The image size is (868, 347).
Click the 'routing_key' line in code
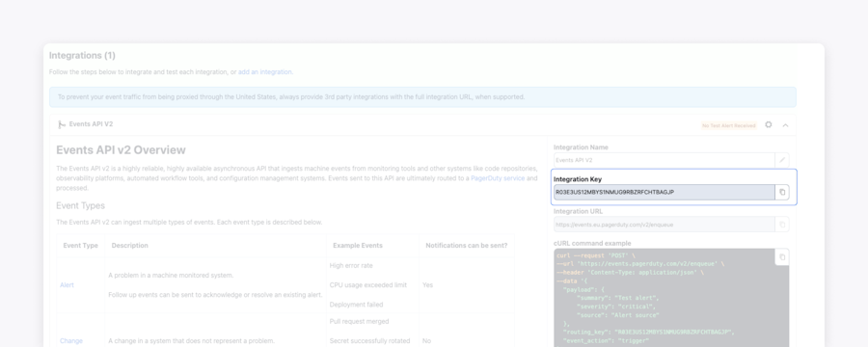pyautogui.click(x=648, y=332)
